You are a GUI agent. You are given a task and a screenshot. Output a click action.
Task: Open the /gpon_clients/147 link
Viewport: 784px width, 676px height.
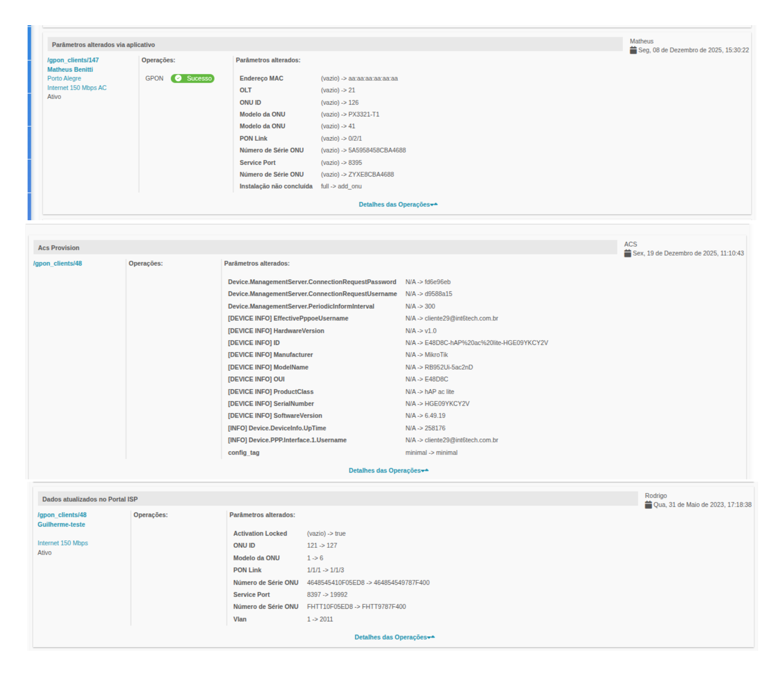73,60
